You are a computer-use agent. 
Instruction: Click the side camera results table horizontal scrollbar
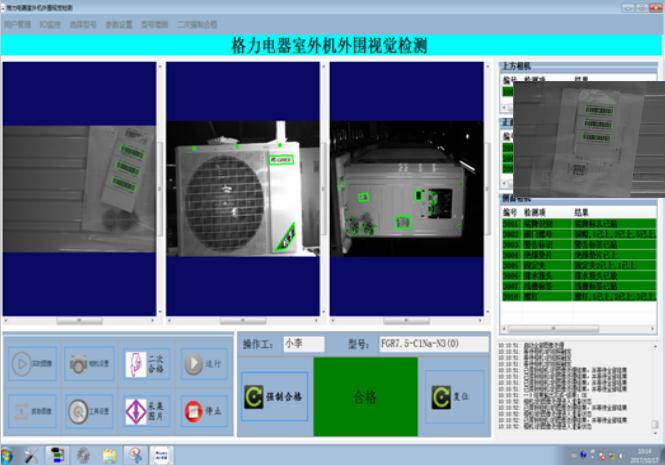[x=579, y=329]
